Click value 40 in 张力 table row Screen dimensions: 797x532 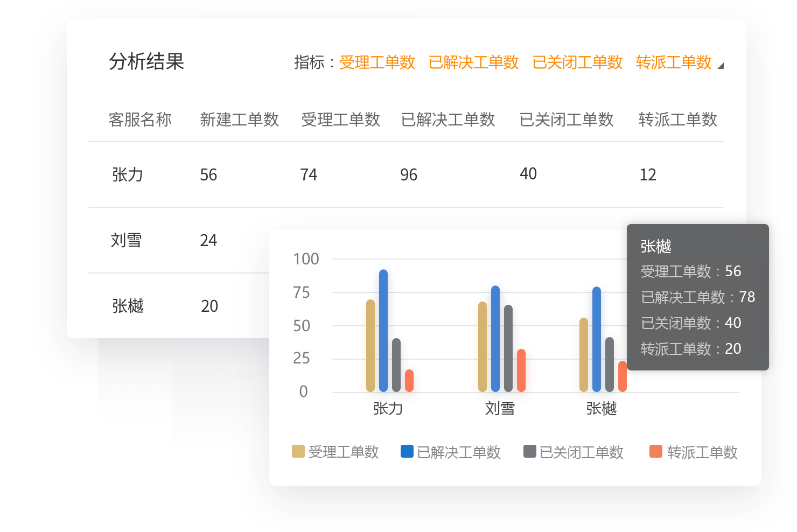(528, 174)
